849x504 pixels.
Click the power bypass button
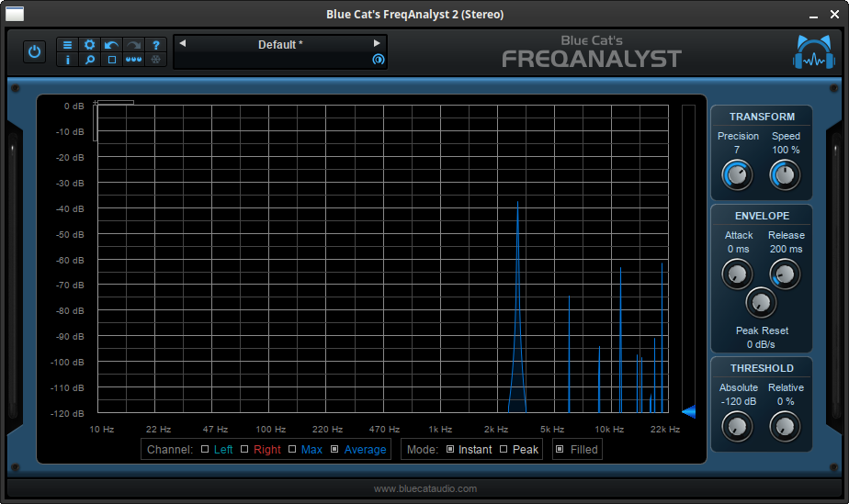(x=35, y=52)
